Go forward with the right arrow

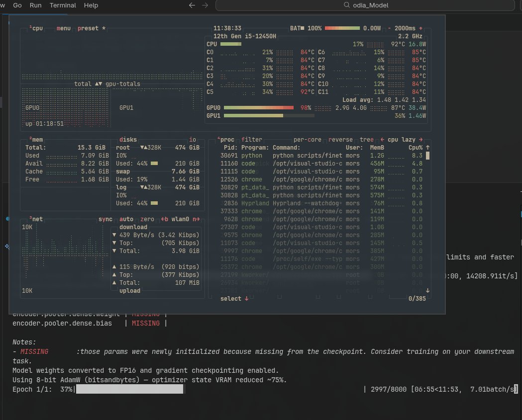point(205,5)
